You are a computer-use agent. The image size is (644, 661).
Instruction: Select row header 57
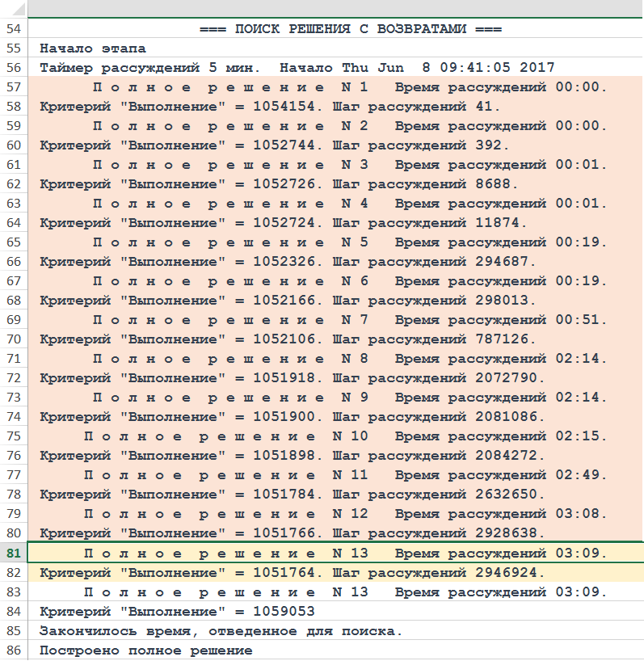[13, 87]
